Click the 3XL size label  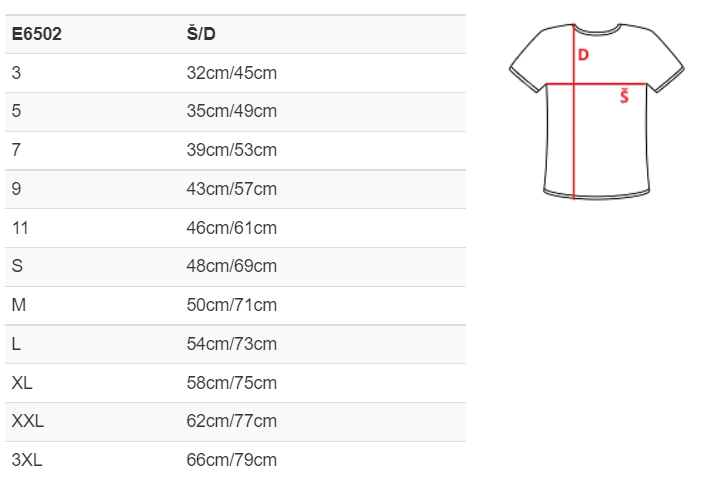point(27,460)
